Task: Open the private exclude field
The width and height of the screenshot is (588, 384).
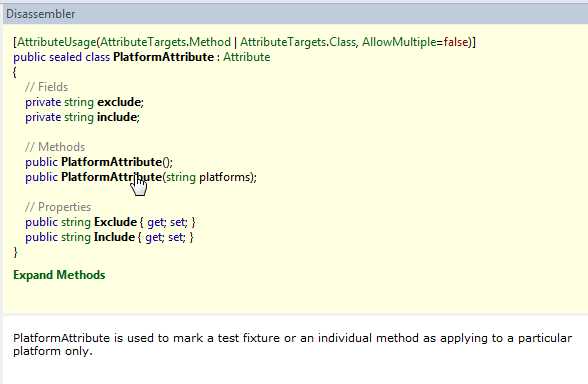Action: pyautogui.click(x=119, y=102)
